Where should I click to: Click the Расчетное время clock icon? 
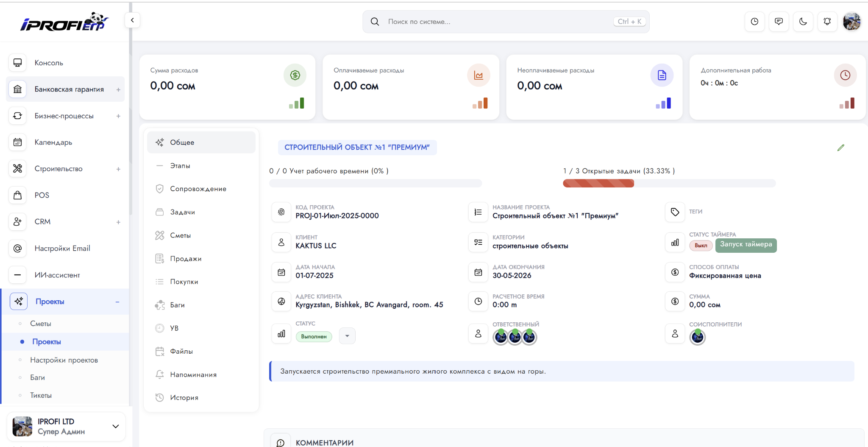pyautogui.click(x=478, y=301)
